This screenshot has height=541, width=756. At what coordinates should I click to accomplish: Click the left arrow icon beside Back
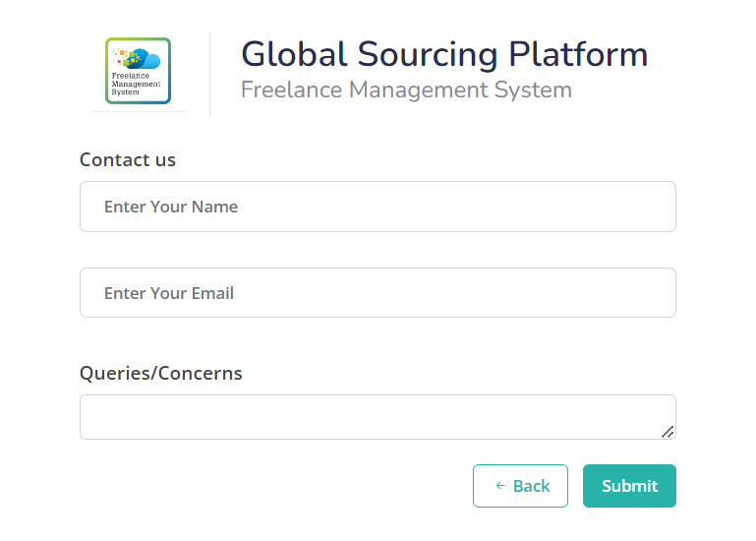499,486
